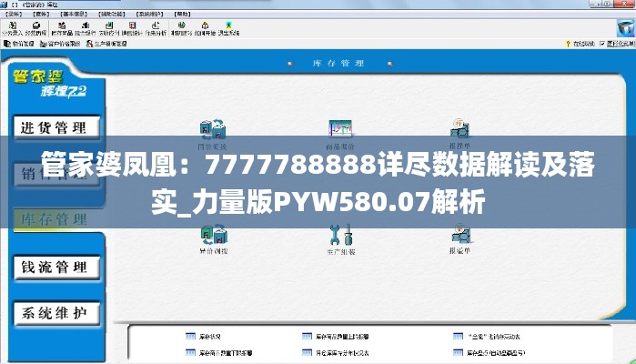Click the 经营历程 toolbar icon

click(37, 28)
